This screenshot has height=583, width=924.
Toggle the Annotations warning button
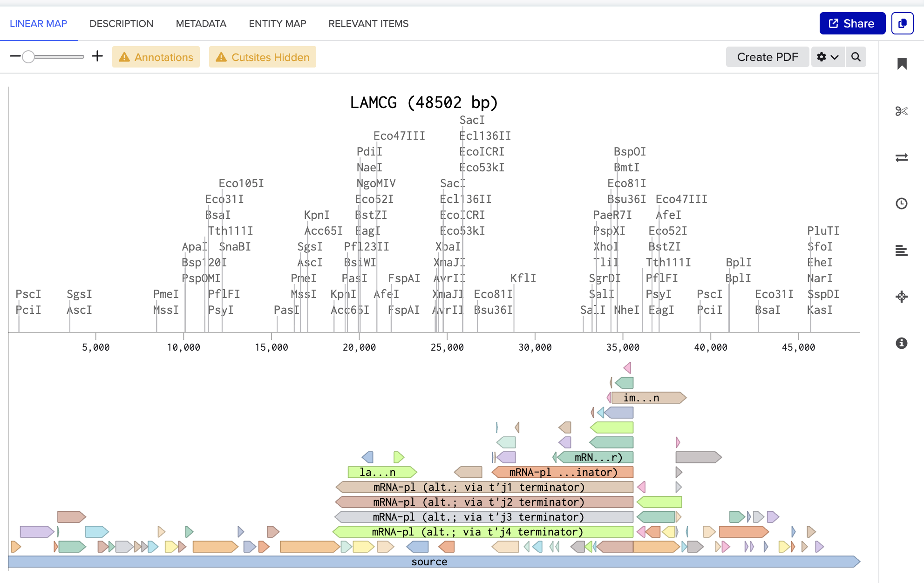coord(156,57)
